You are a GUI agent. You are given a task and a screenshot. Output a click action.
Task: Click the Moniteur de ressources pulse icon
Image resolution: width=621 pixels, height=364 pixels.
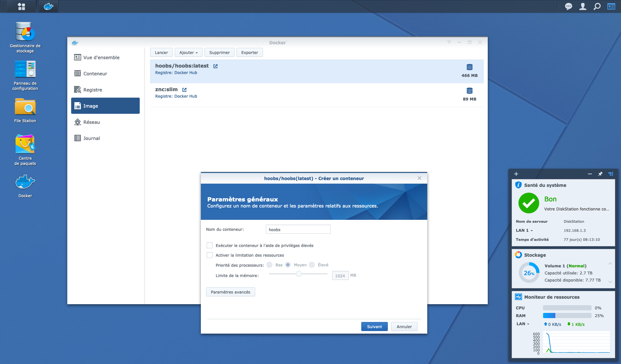coord(518,297)
